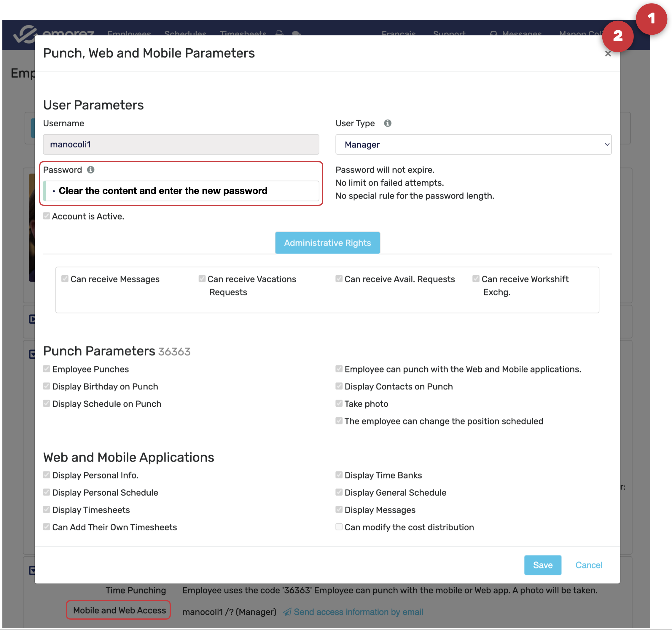This screenshot has width=672, height=630.
Task: Click the Messages inbox icon
Action: point(493,34)
